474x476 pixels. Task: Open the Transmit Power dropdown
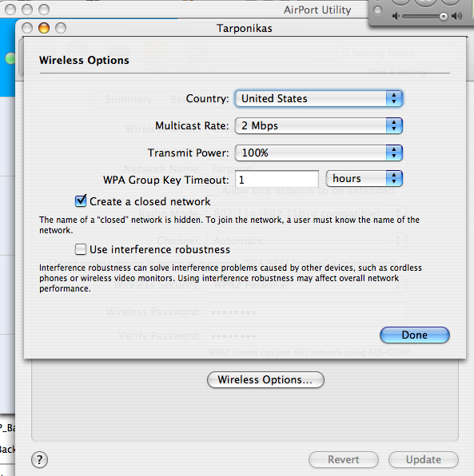(319, 153)
